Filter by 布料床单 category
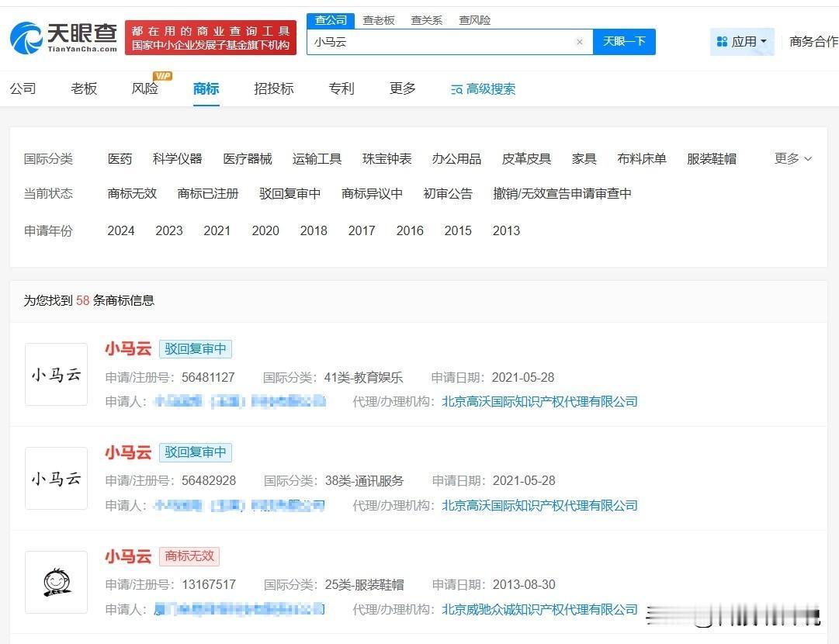 click(x=642, y=159)
